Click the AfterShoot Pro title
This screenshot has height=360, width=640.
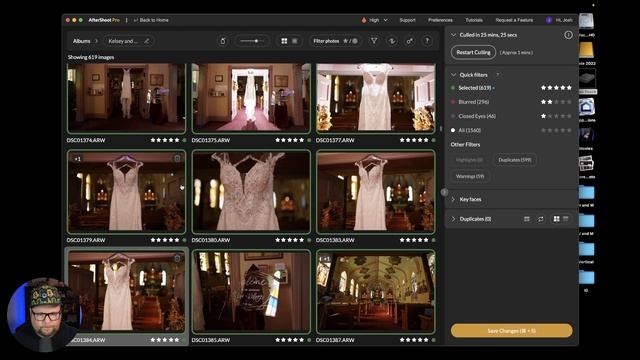point(104,20)
